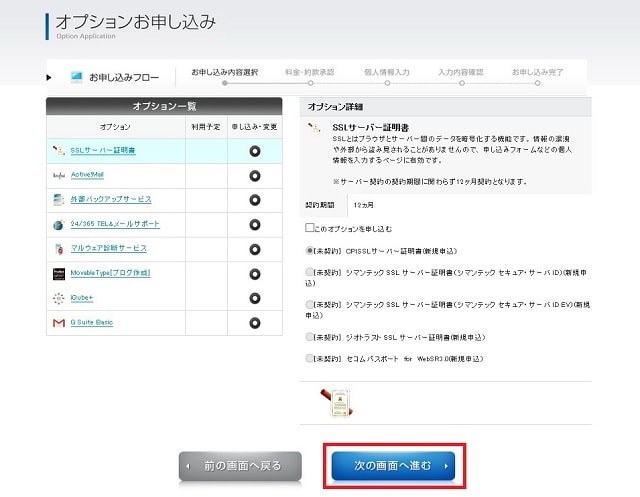640x497 pixels.
Task: Click the 申し込み・変更 circle for Active!Mail
Action: pyautogui.click(x=255, y=175)
